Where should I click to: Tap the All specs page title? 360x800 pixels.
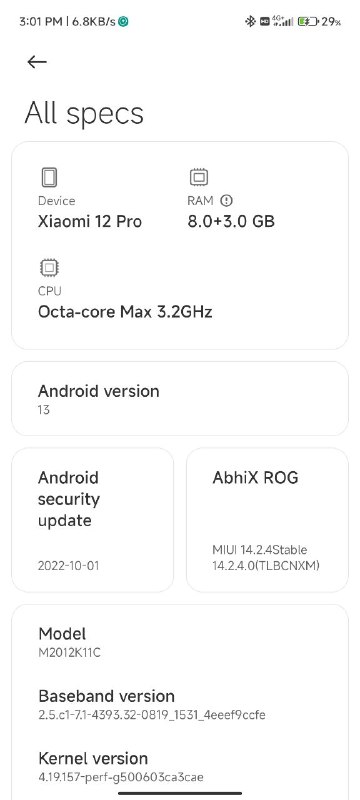click(84, 114)
